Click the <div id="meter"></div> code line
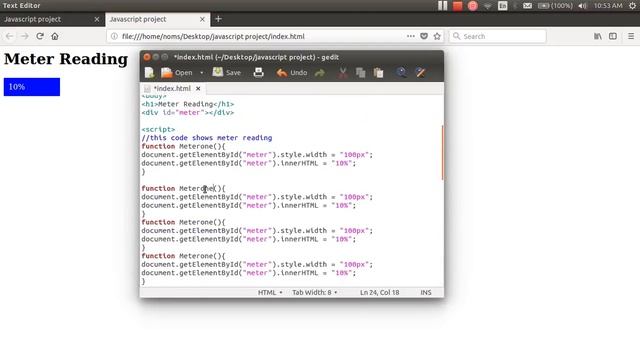 (x=188, y=113)
